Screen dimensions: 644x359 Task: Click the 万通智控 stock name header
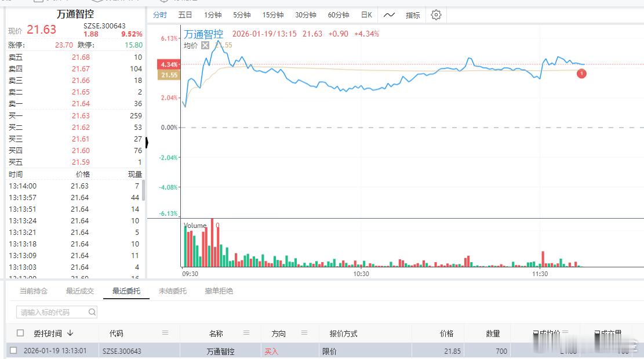(x=75, y=14)
